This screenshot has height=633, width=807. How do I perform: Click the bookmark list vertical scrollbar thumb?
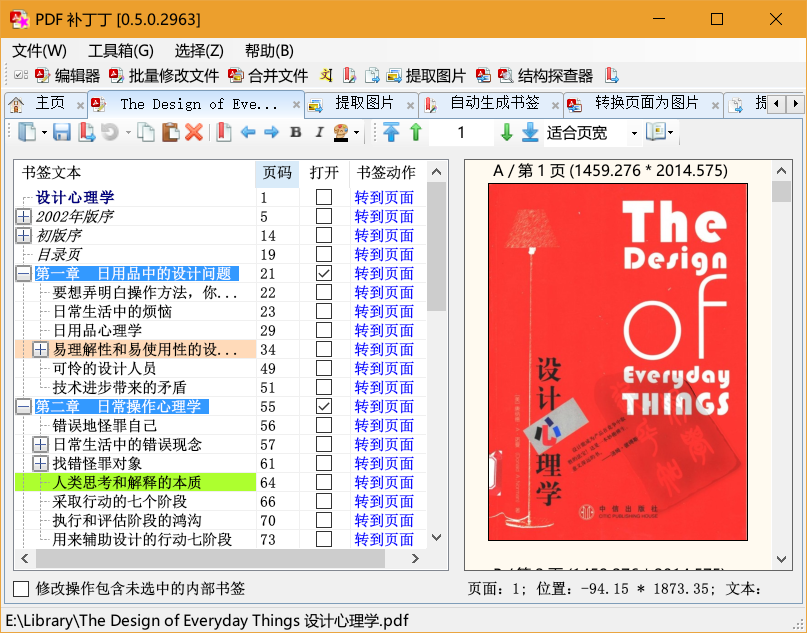pyautogui.click(x=436, y=247)
